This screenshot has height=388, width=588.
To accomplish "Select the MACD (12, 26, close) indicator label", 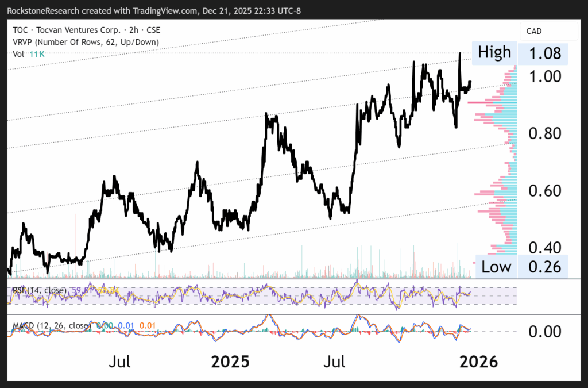I will 52,326.
